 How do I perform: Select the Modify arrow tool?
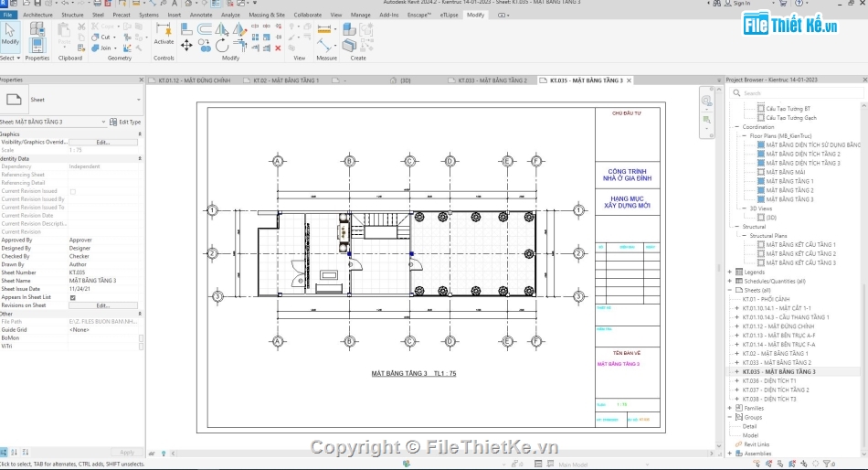pyautogui.click(x=10, y=34)
